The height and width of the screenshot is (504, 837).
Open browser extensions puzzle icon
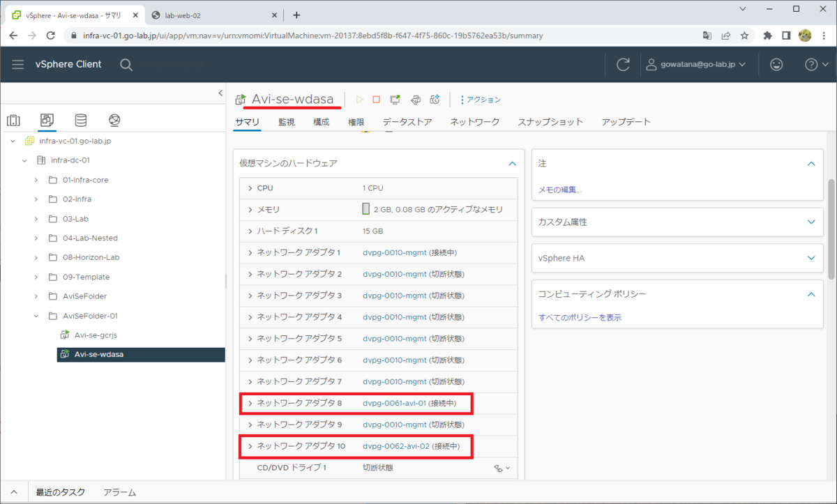click(768, 35)
